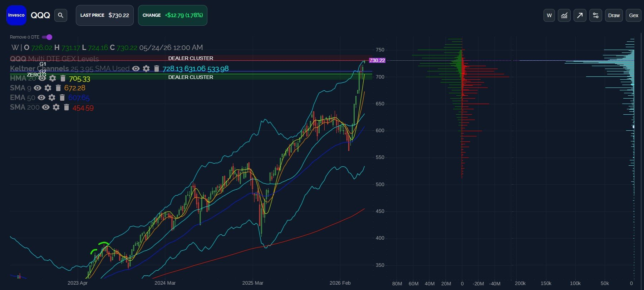
Task: Click the 2025 Mar date axis label
Action: (x=253, y=283)
